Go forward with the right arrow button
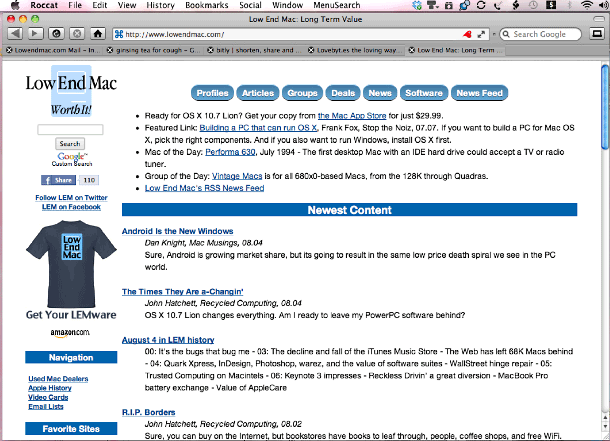Viewport: 610px width, 441px height. coord(35,34)
